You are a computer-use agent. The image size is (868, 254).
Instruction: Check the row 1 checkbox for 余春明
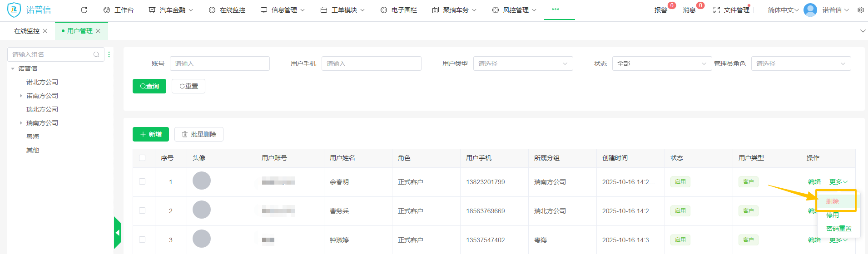click(x=142, y=181)
